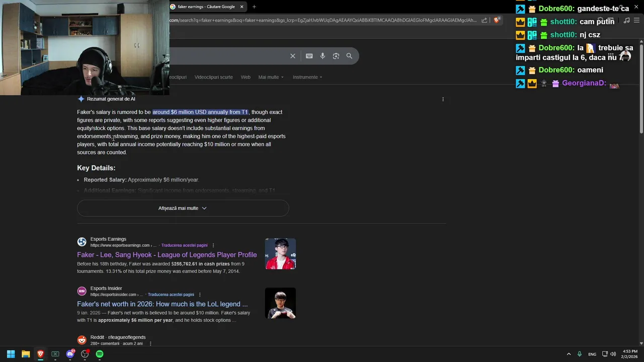The image size is (644, 362).
Task: Open Brave Shields lion icon
Action: 497,20
